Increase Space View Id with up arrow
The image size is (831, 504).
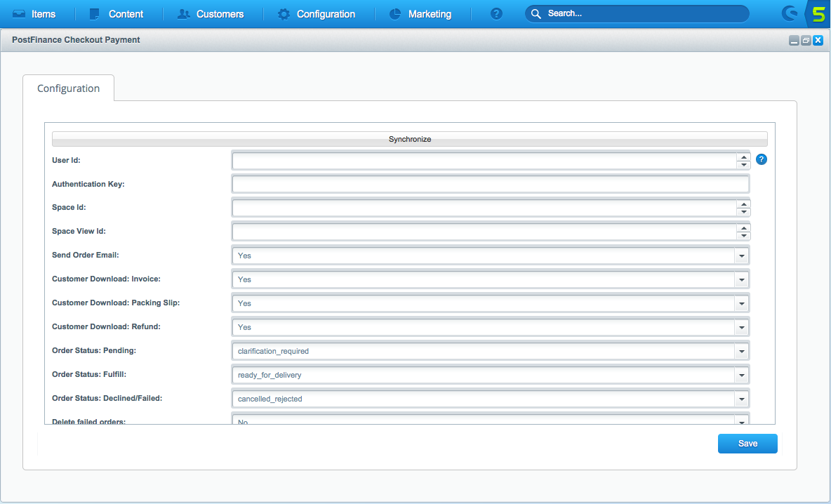click(x=743, y=228)
